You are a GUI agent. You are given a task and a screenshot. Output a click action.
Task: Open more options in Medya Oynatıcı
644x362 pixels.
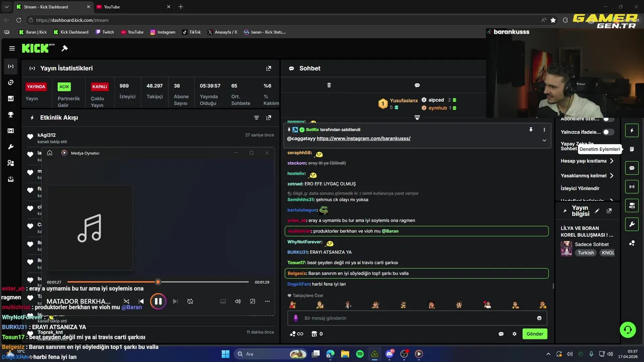click(x=267, y=301)
